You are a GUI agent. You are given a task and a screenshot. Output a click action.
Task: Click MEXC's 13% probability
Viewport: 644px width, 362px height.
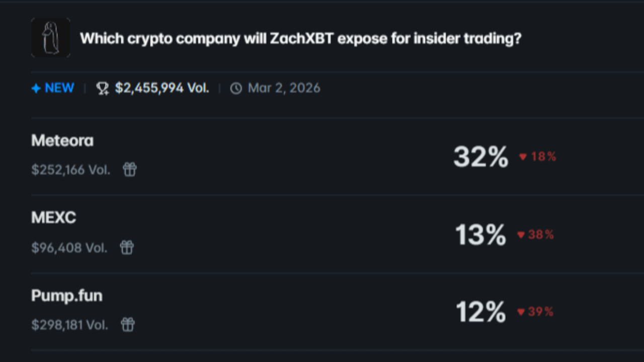[x=480, y=235]
